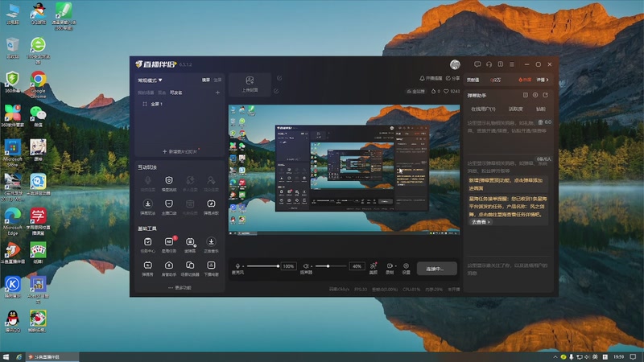Screen dimensions: 644x362
Task: Click the 设置 settings icon below preview
Action: tap(406, 268)
